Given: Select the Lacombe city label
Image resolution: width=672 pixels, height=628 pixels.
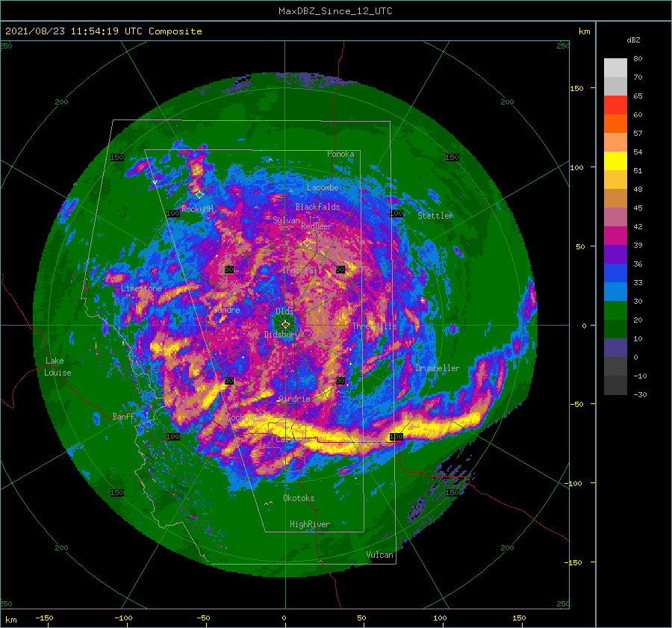Looking at the screenshot, I should coord(323,187).
